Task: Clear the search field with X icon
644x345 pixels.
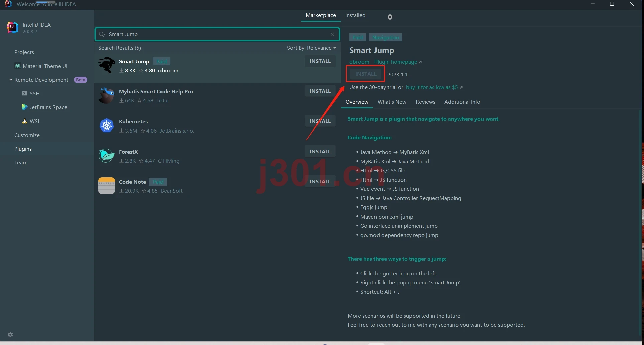Action: point(332,34)
